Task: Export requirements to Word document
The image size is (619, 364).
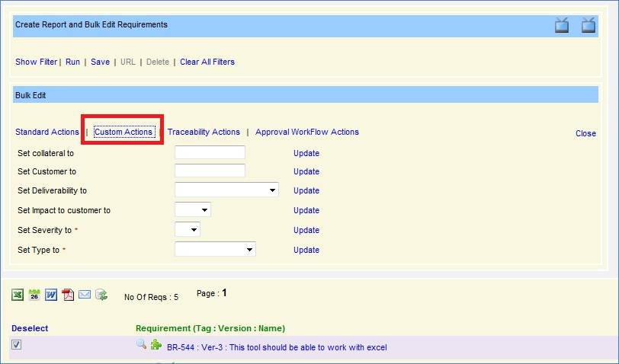Action: [51, 295]
